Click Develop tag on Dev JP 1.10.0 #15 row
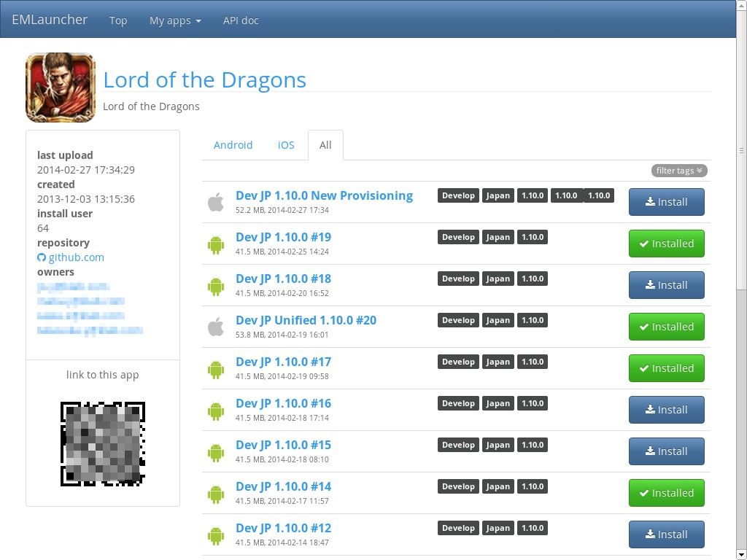The width and height of the screenshot is (747, 560). [458, 445]
